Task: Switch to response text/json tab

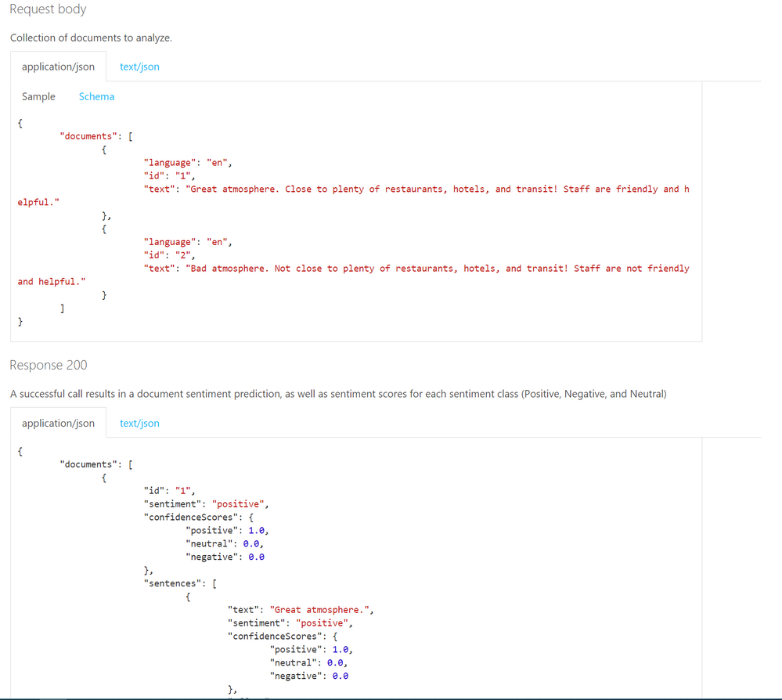Action: pyautogui.click(x=139, y=423)
